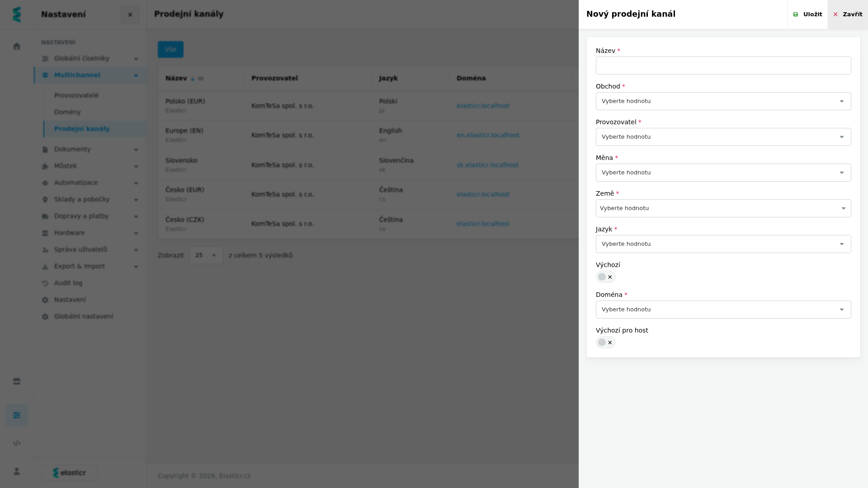
Task: Open the user profile icon at bottom left
Action: pos(17,471)
